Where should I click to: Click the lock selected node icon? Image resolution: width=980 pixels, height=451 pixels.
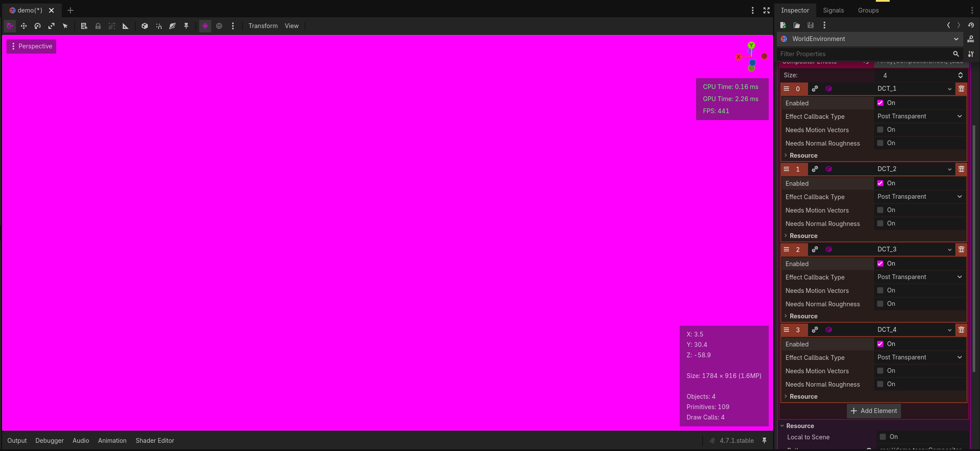coord(98,26)
